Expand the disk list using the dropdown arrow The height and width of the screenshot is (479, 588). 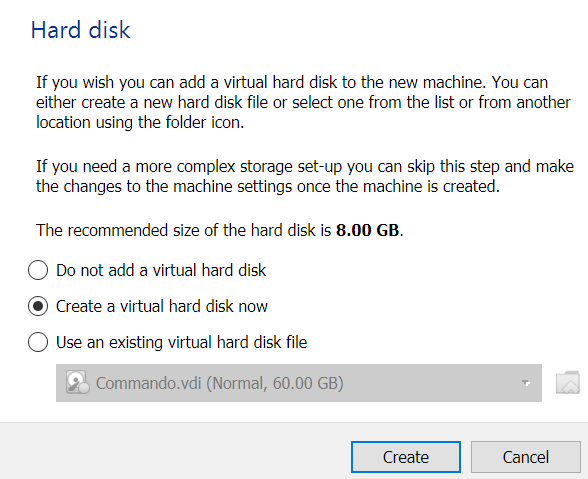(526, 383)
